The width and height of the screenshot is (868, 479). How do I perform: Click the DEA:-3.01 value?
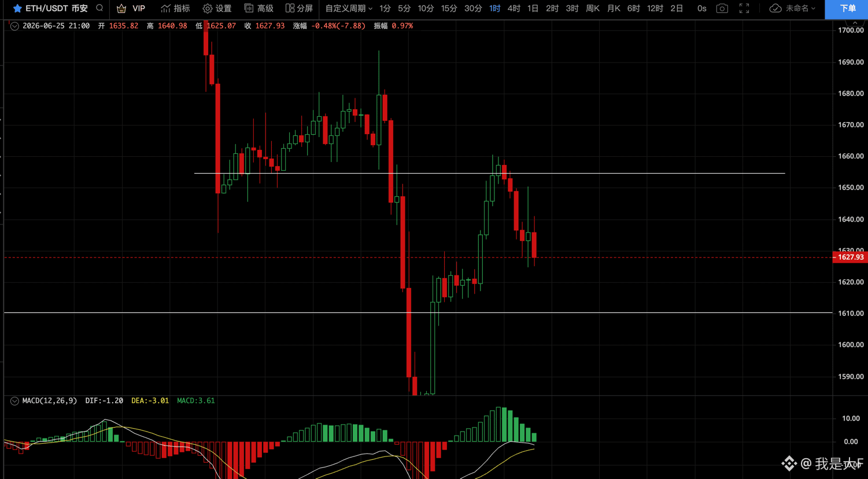point(150,400)
